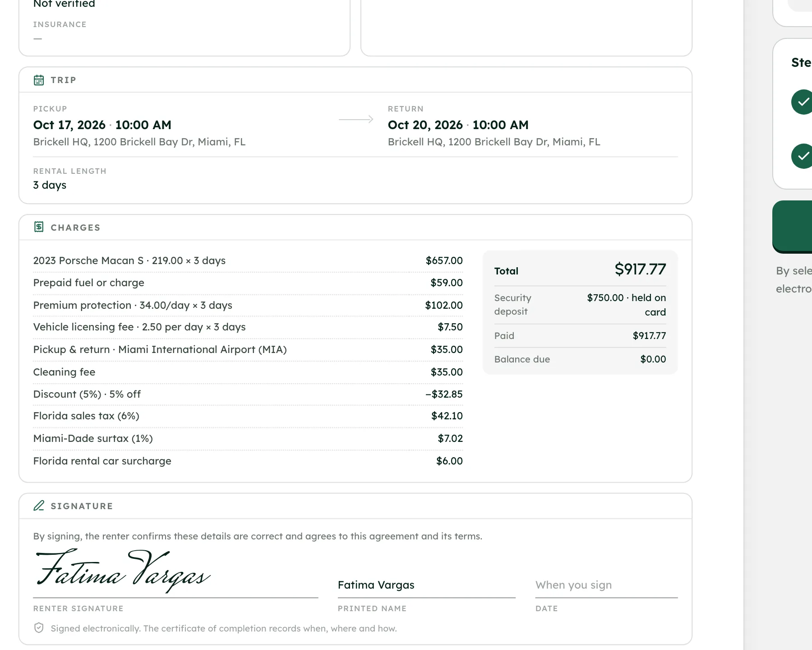
Task: Click the return date Oct 20, 2026
Action: coord(425,125)
